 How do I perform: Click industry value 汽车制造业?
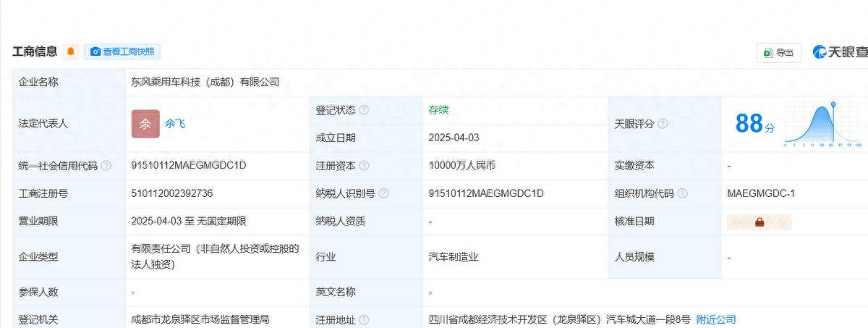click(x=454, y=256)
